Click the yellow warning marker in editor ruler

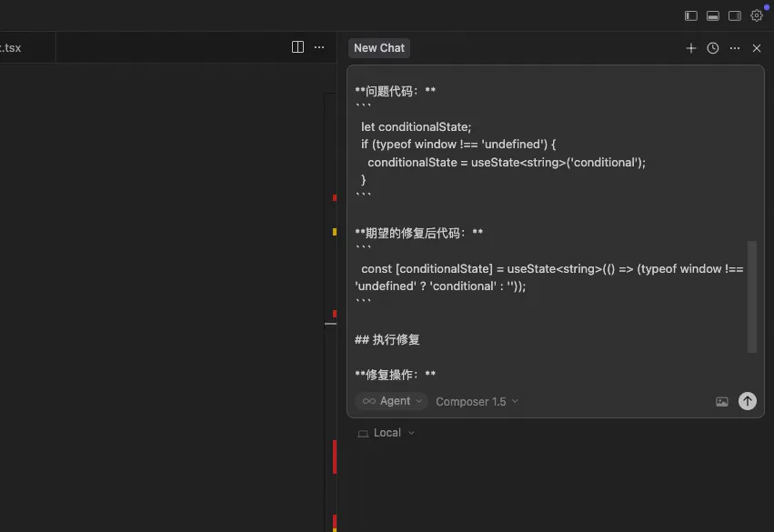[x=335, y=231]
